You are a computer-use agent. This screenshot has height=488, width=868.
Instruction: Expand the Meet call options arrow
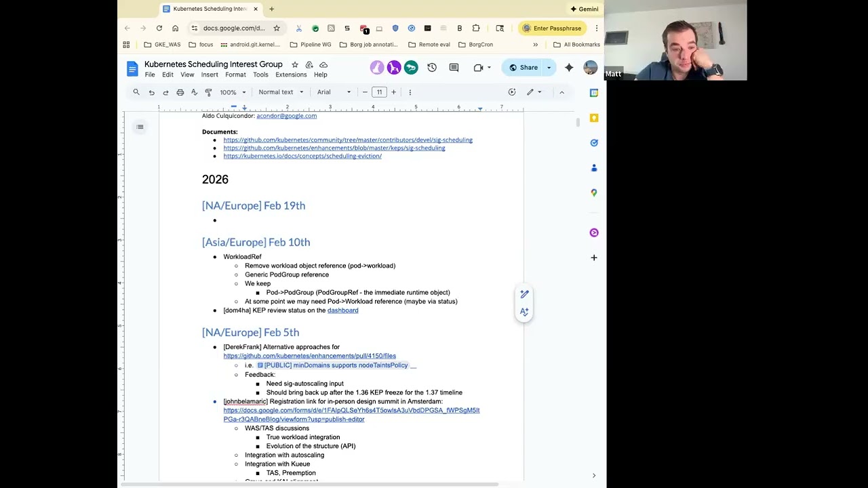(x=489, y=68)
